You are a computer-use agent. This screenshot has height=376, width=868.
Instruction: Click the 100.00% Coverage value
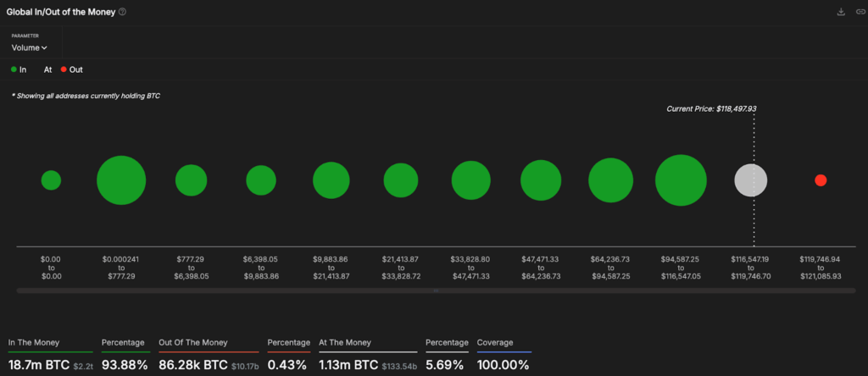504,365
